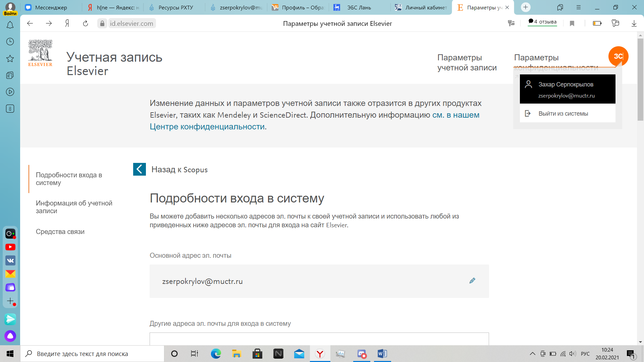Select Информация об учетной записи in the sidebar
The image size is (644, 362).
tap(74, 207)
